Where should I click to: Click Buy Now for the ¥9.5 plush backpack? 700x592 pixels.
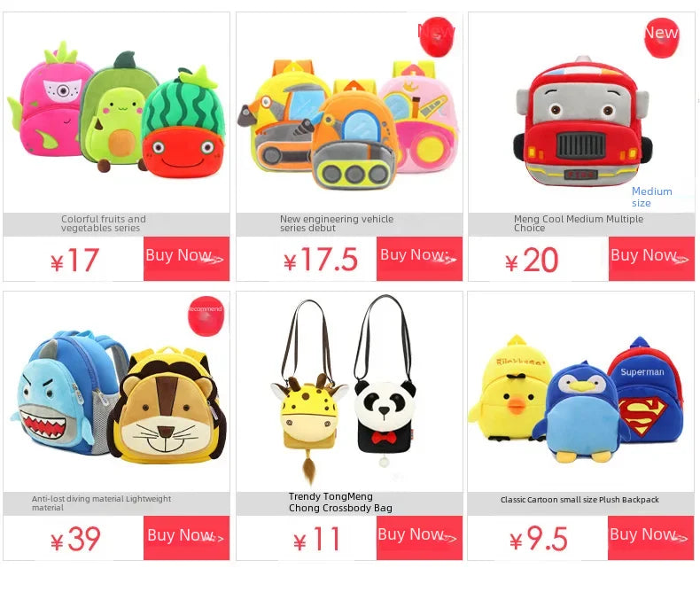(650, 538)
